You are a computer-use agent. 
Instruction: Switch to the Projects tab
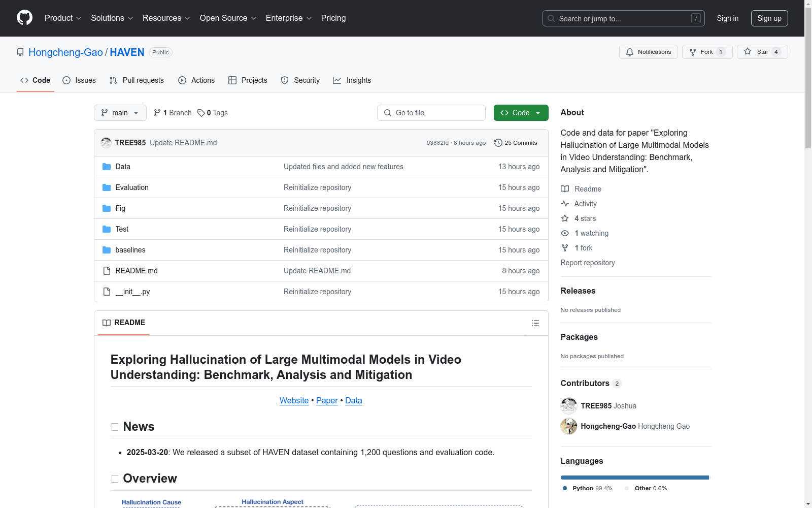(248, 80)
